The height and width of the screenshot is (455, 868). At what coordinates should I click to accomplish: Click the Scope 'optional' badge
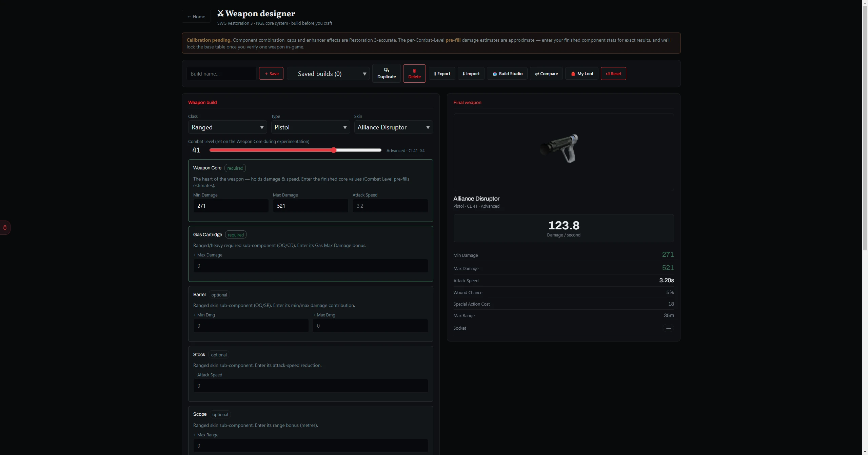pyautogui.click(x=220, y=414)
